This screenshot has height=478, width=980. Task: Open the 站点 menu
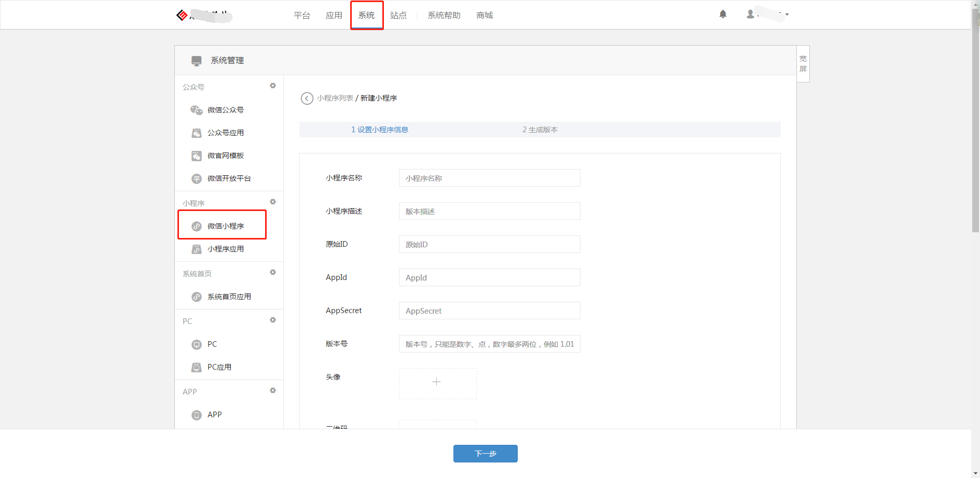point(398,15)
